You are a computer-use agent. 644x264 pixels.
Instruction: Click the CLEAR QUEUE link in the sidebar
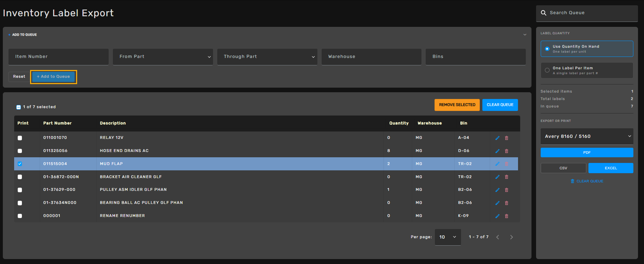(x=587, y=181)
